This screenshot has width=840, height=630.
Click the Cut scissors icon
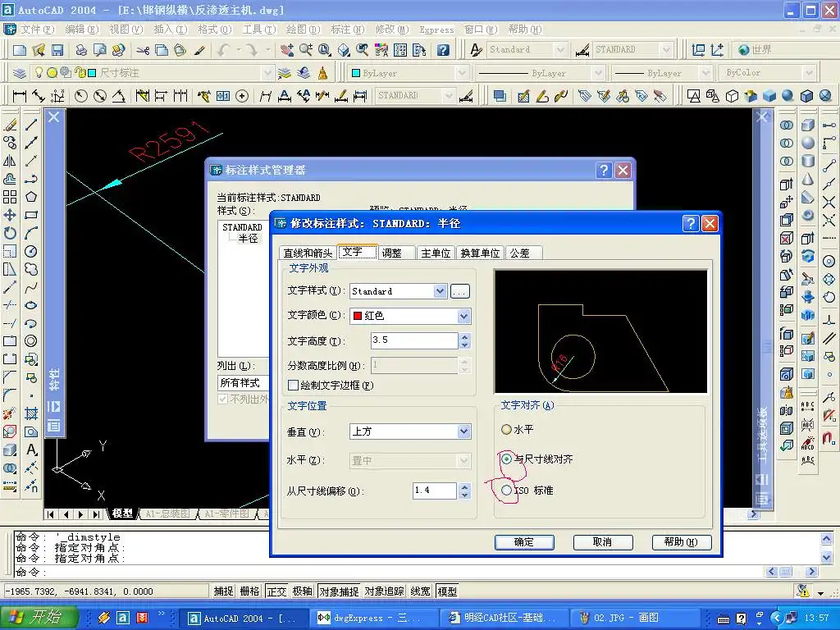[x=143, y=50]
